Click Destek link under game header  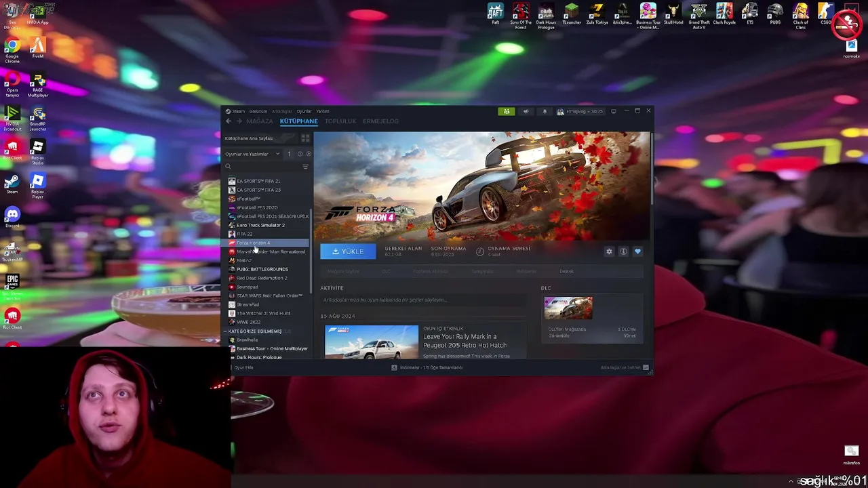coord(567,271)
